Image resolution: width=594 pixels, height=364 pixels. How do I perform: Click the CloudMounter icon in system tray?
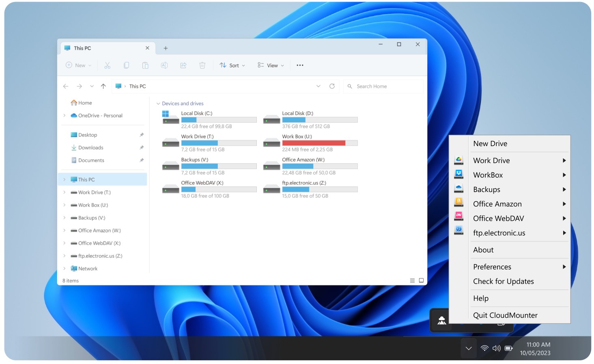click(x=441, y=320)
